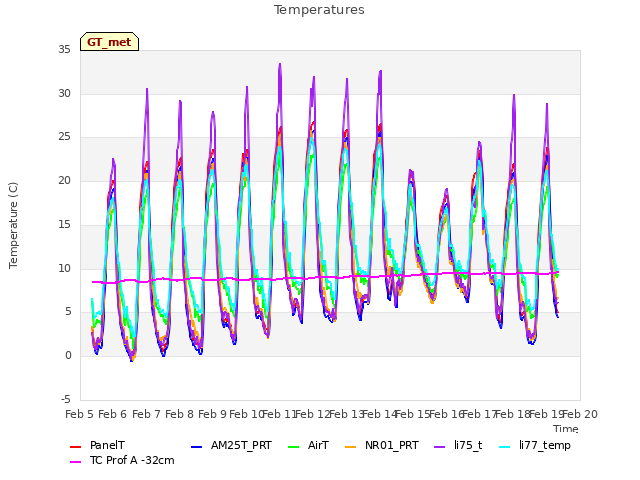Click the Feb 12 x-axis tick label

[312, 414]
